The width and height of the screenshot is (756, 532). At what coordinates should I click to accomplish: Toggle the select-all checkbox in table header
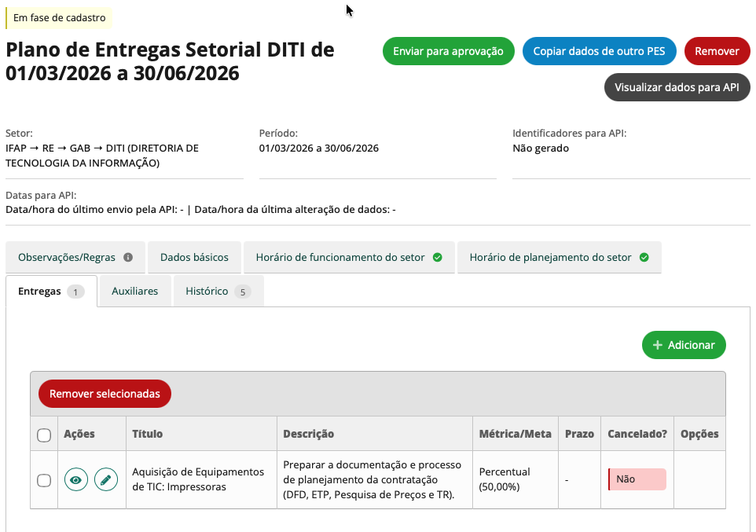tap(44, 435)
